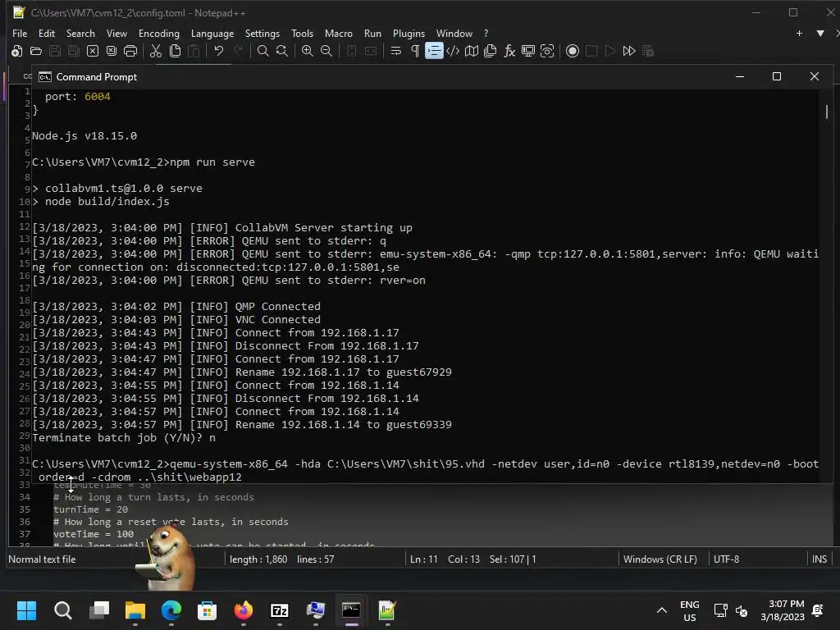Click the Monitoring eye toolbar icon

(x=547, y=51)
